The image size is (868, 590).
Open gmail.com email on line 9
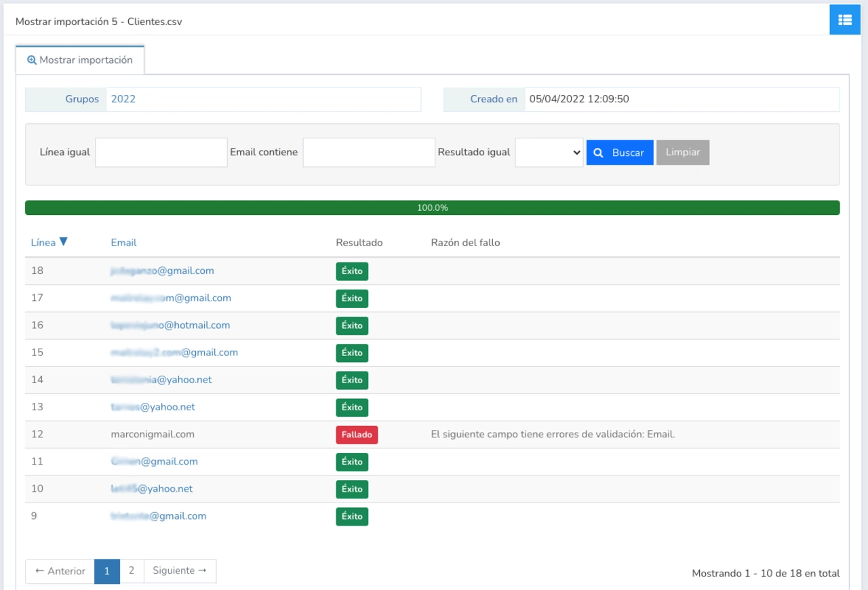[x=158, y=515]
